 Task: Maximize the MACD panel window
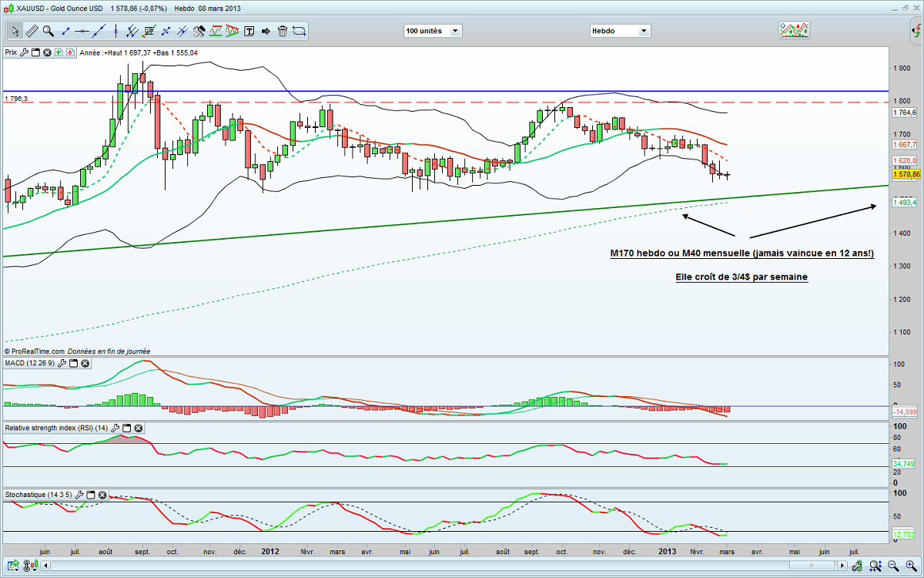point(73,363)
